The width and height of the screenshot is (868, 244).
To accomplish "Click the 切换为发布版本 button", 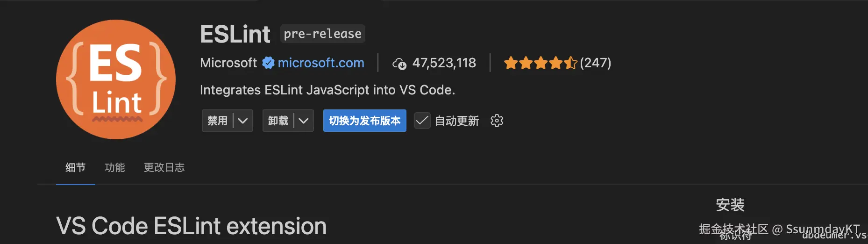I will [364, 121].
